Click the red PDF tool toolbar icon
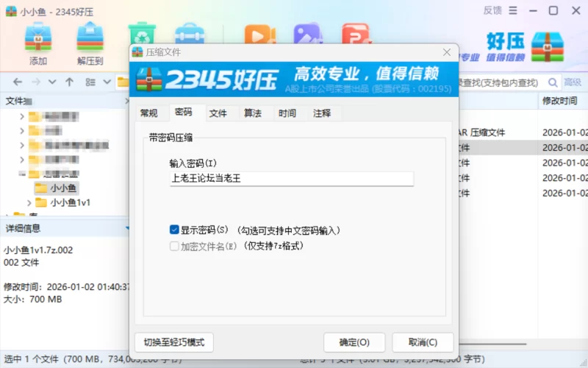The image size is (588, 368). point(356,34)
